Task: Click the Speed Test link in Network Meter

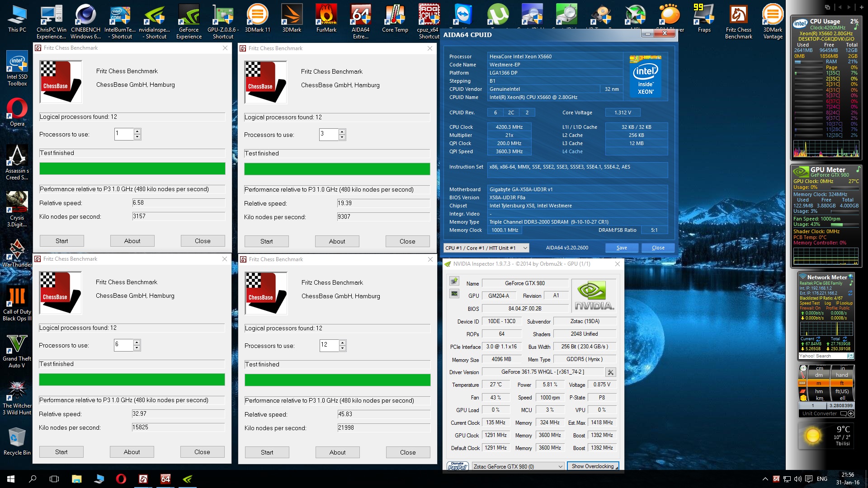Action: (x=810, y=303)
